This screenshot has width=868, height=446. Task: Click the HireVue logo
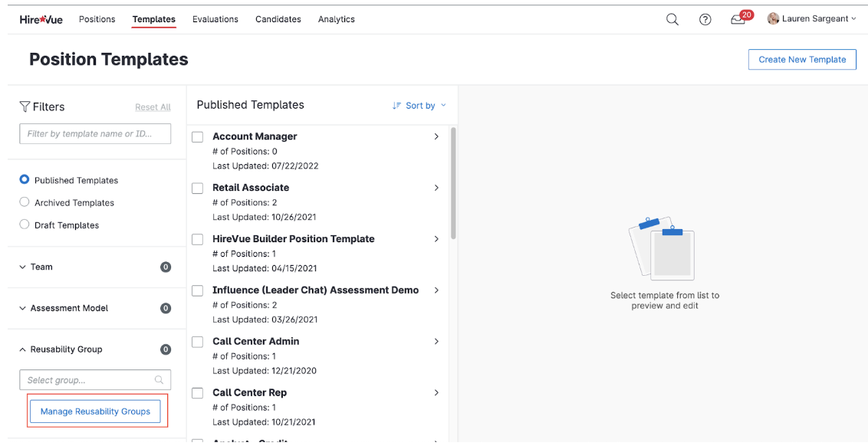[41, 19]
